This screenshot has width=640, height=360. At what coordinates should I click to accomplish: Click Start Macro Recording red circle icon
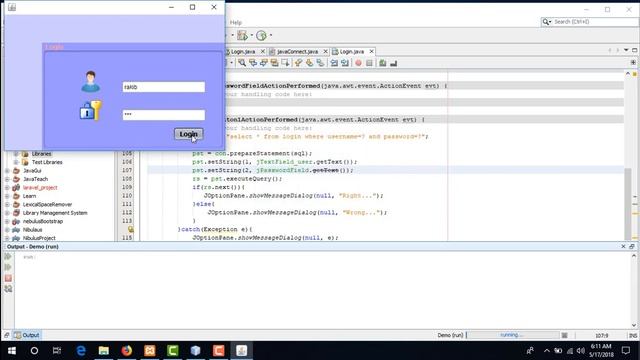(x=358, y=63)
